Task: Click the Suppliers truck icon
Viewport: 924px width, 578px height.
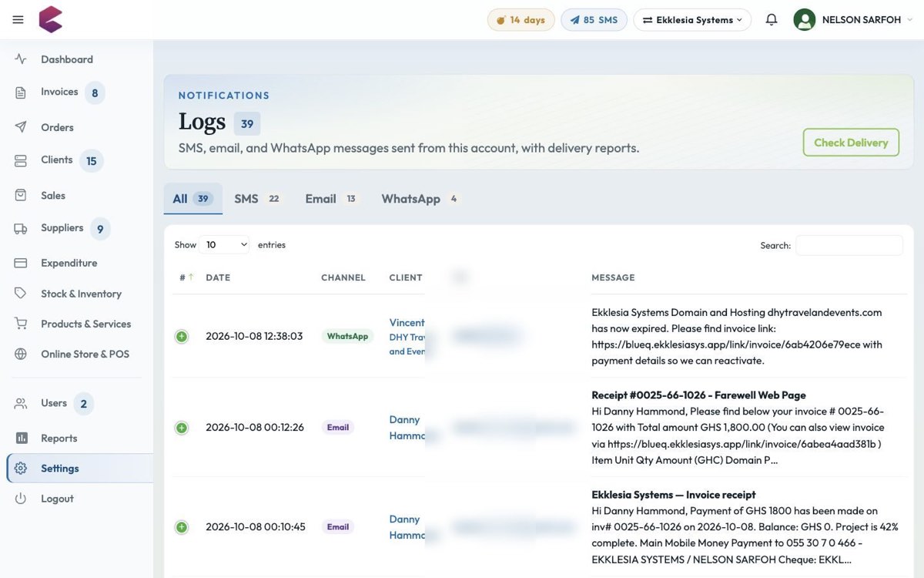Action: [21, 228]
